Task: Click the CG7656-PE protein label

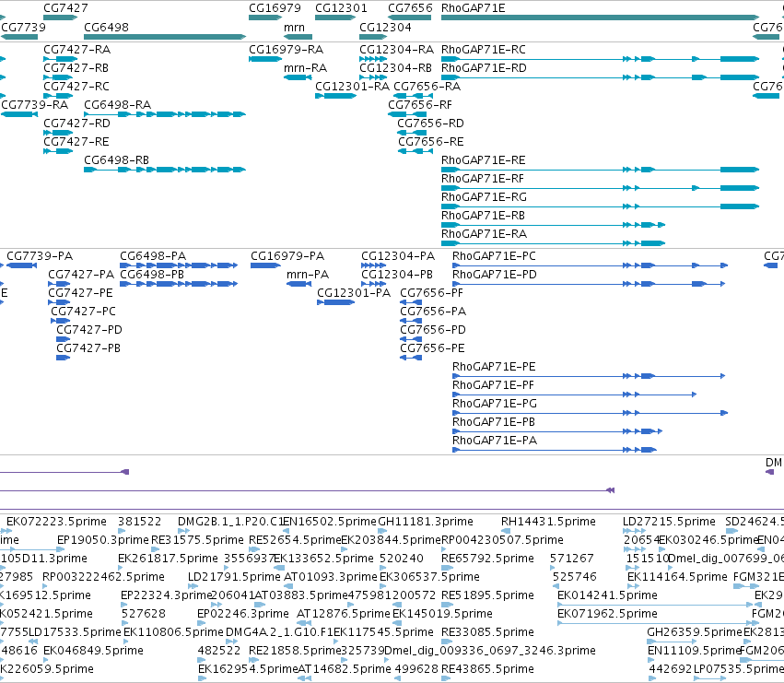Action: point(432,348)
